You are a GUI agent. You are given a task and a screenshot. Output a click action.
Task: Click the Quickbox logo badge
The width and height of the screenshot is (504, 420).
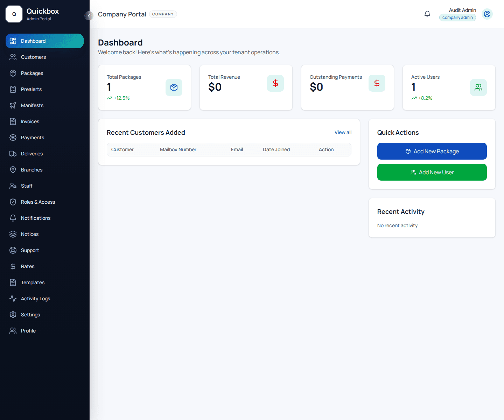coord(14,14)
